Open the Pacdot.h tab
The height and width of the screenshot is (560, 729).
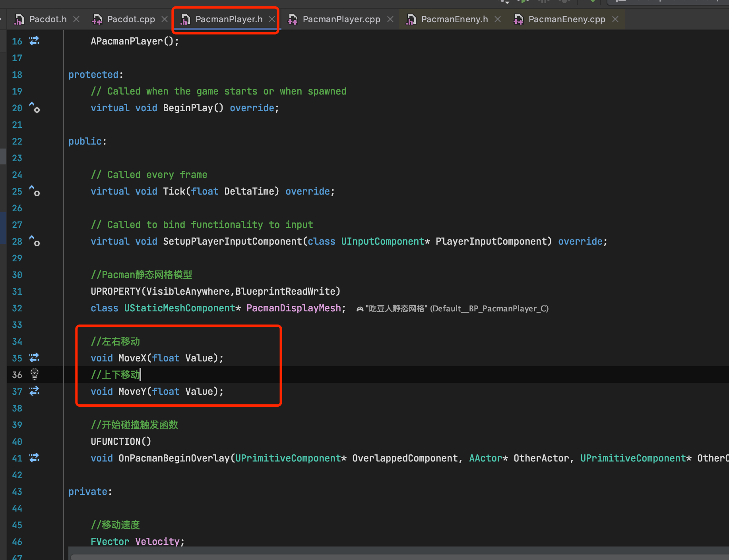48,19
